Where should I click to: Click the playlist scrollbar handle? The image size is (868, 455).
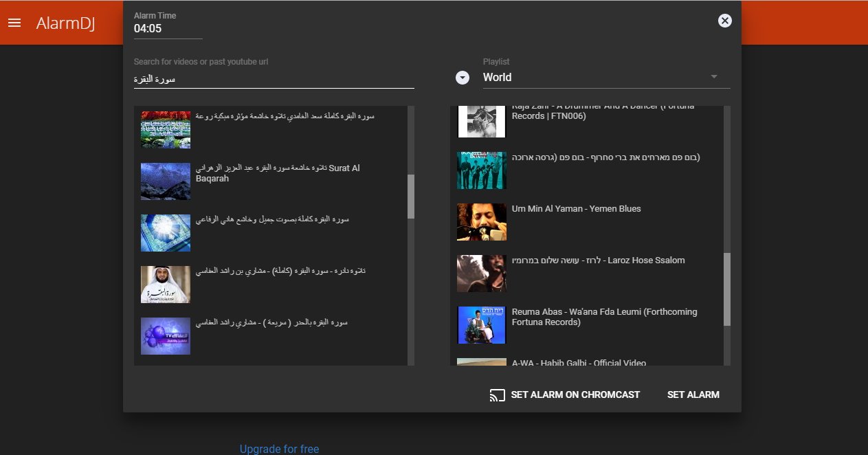tap(727, 289)
